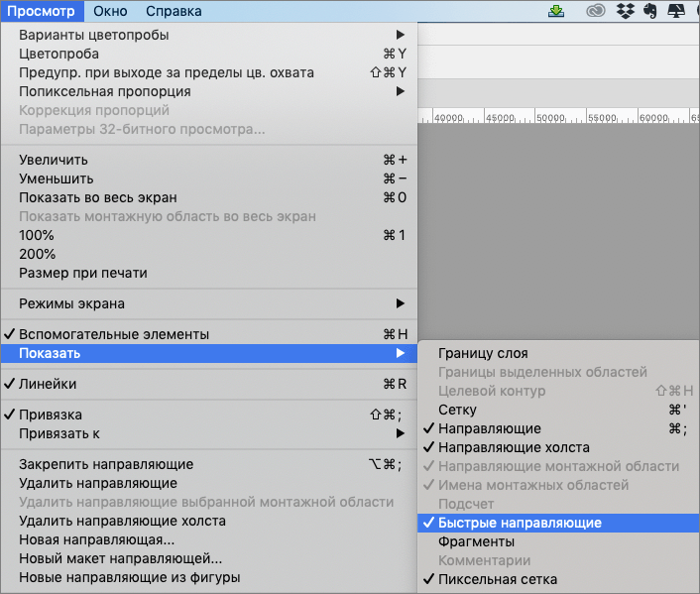Select Новые направляющие из фигуры
700x594 pixels.
(x=209, y=577)
